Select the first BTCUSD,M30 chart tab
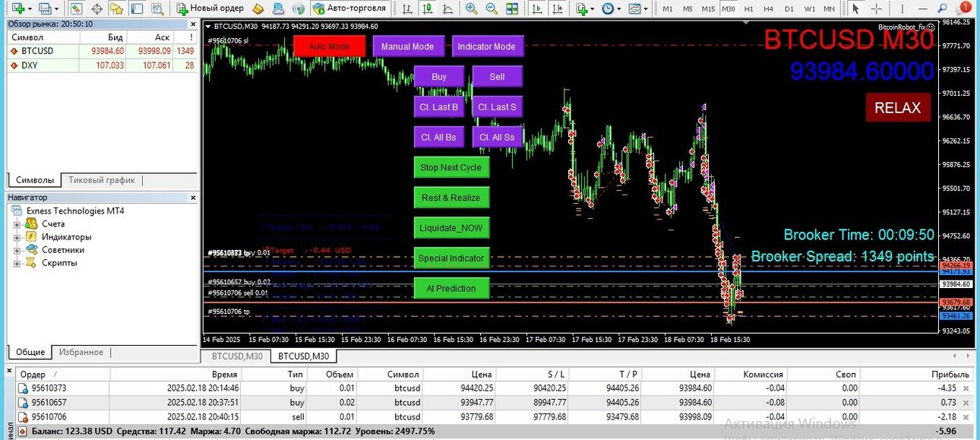Image resolution: width=980 pixels, height=440 pixels. [237, 356]
